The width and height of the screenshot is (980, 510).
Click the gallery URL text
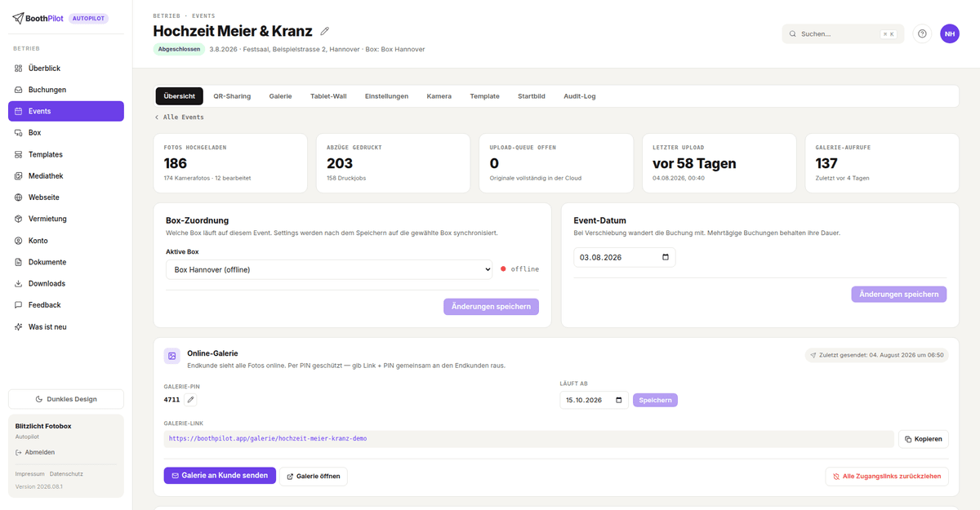[x=268, y=438]
